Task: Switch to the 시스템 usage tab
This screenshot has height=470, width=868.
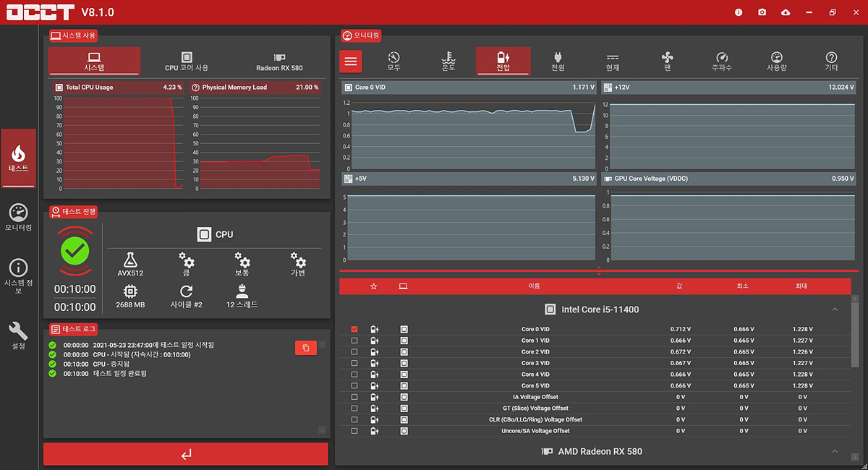Action: [94, 61]
